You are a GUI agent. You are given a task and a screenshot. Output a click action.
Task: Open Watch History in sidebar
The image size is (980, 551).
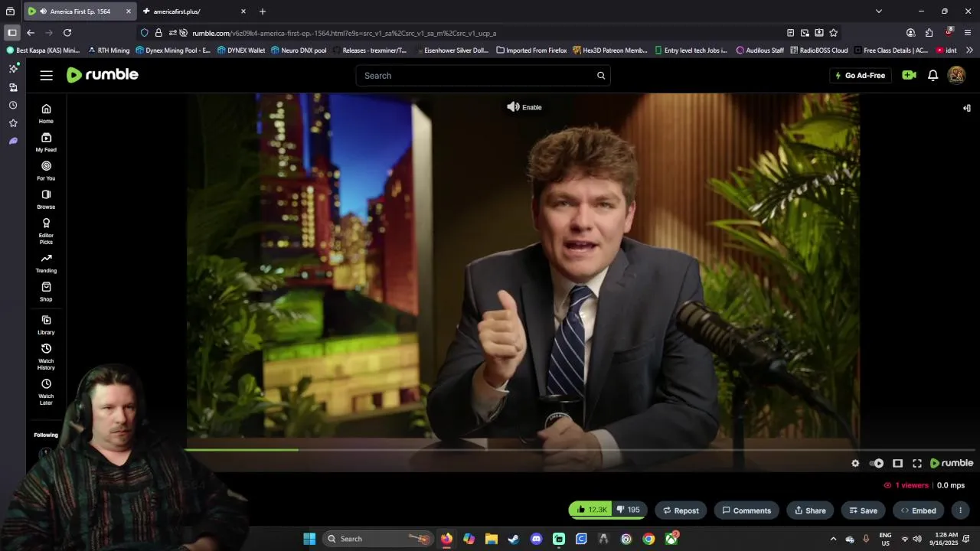[46, 357]
